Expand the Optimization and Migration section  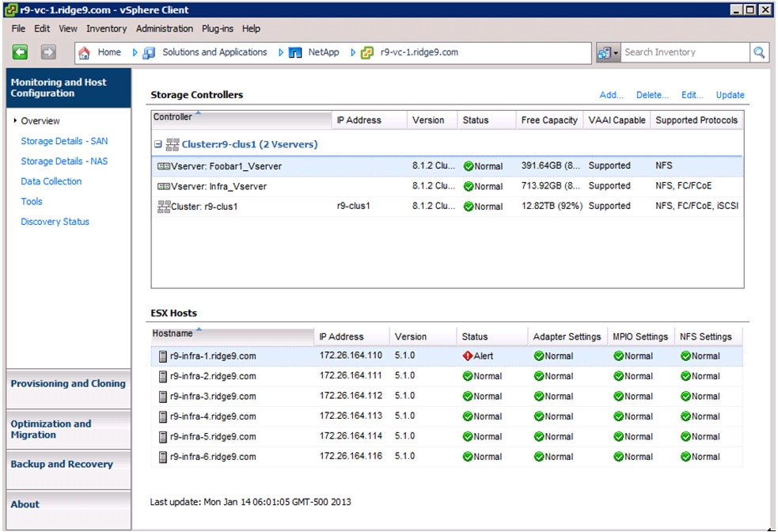[69, 429]
